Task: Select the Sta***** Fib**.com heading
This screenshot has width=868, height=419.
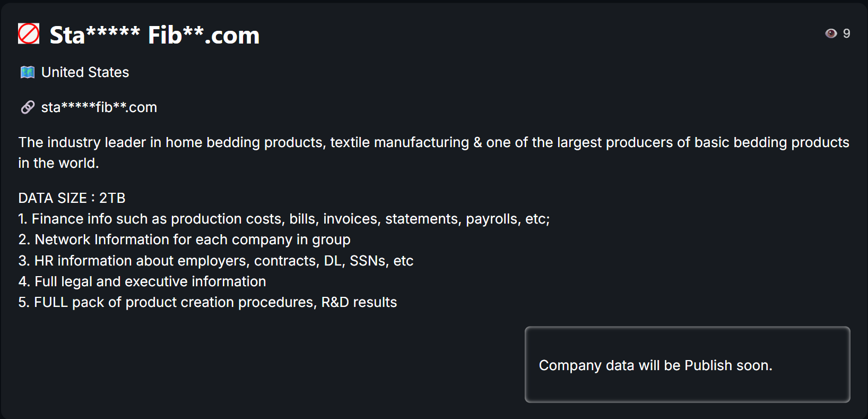Action: click(x=154, y=35)
